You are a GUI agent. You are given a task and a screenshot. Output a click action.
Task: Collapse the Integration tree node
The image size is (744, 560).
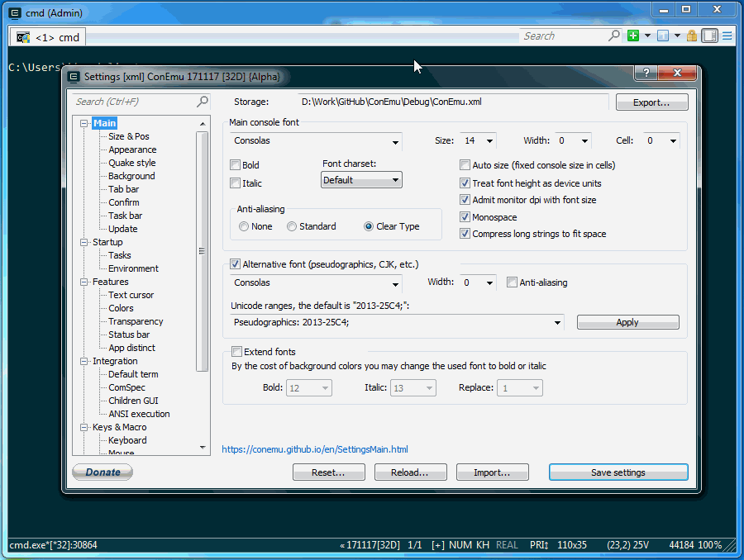[x=84, y=361]
